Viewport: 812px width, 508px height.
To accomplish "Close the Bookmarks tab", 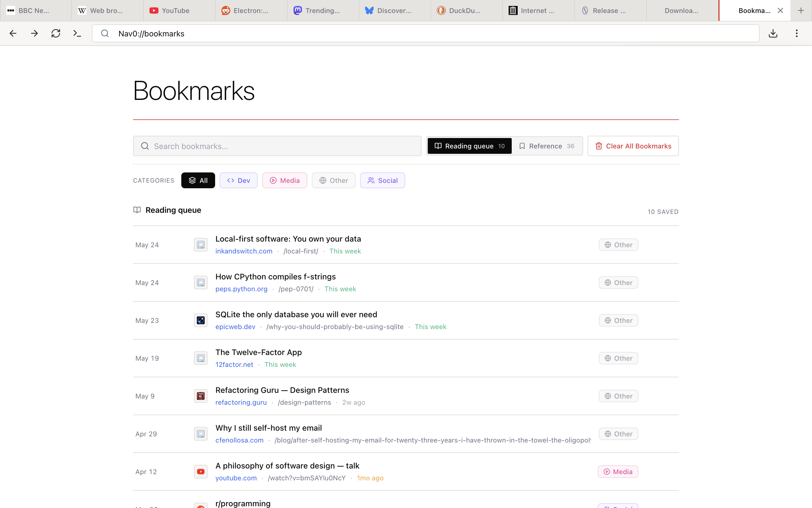I will [x=780, y=10].
